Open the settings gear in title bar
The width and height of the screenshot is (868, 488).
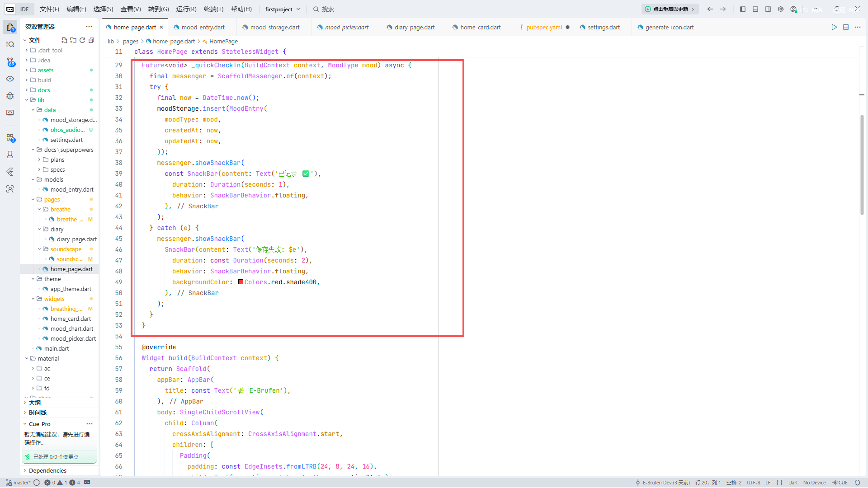click(781, 9)
